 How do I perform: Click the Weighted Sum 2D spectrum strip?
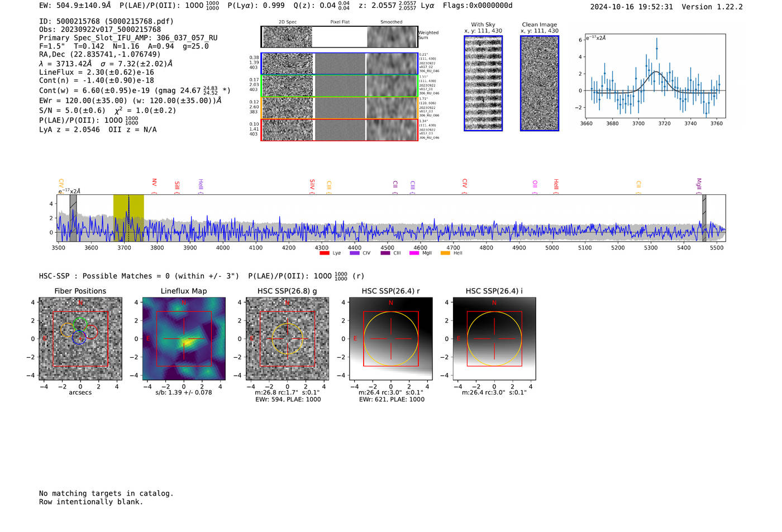339,37
